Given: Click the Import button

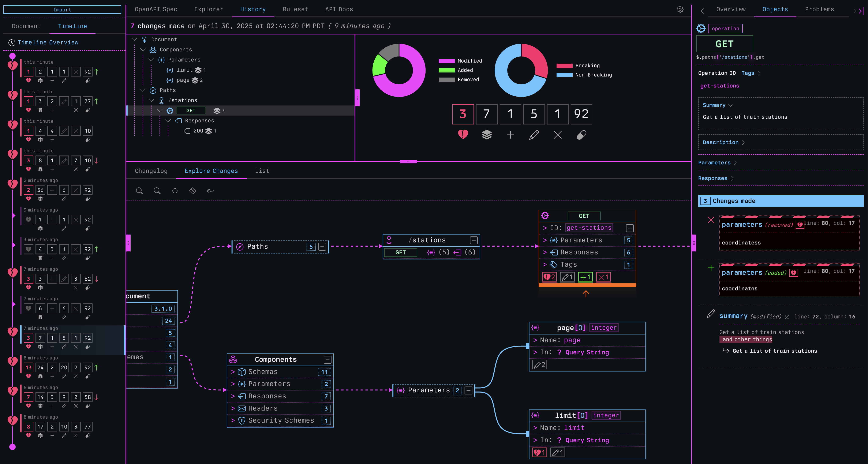Looking at the screenshot, I should [62, 10].
